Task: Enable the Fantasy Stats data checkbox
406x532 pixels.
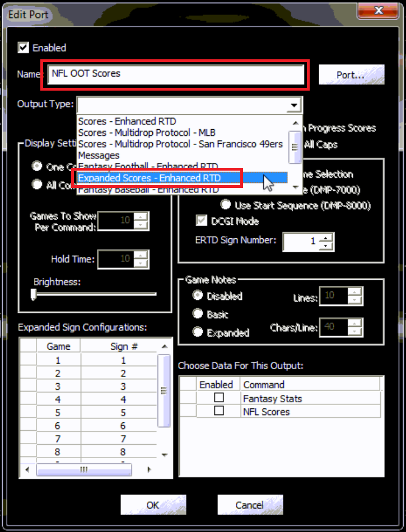Action: tap(219, 398)
